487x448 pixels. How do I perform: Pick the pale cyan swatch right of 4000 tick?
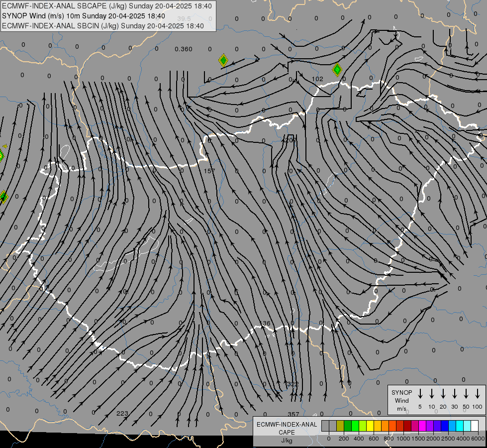click(x=468, y=426)
